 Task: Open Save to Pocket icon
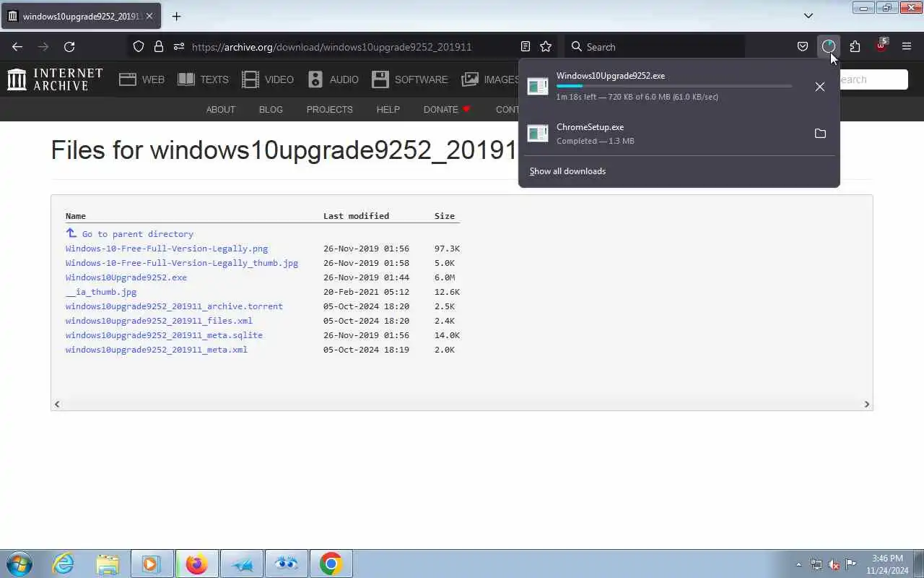pyautogui.click(x=803, y=46)
